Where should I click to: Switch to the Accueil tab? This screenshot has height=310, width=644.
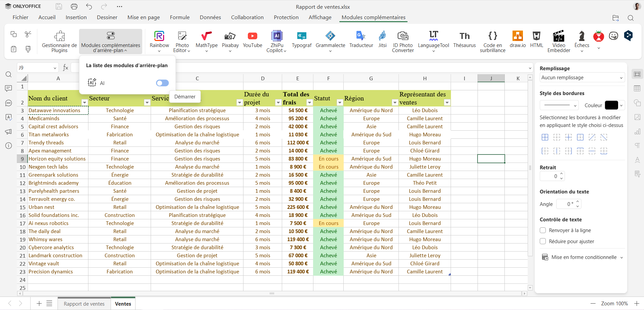(x=47, y=17)
